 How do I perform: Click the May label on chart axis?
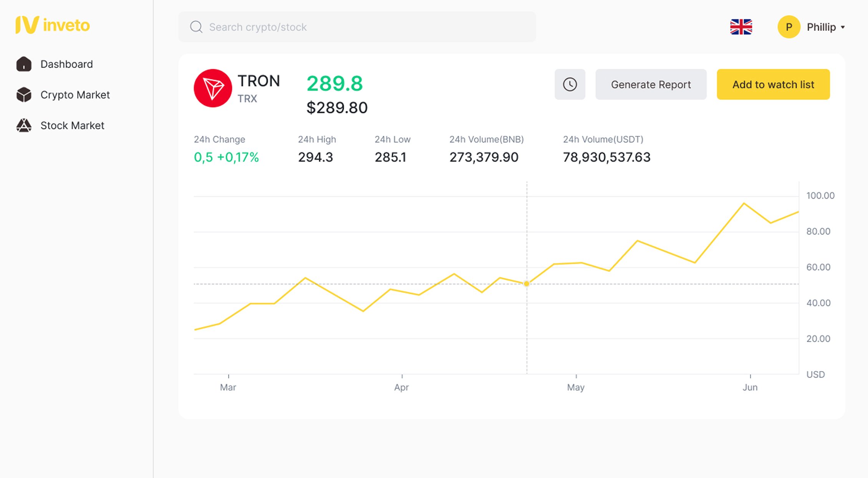click(575, 387)
